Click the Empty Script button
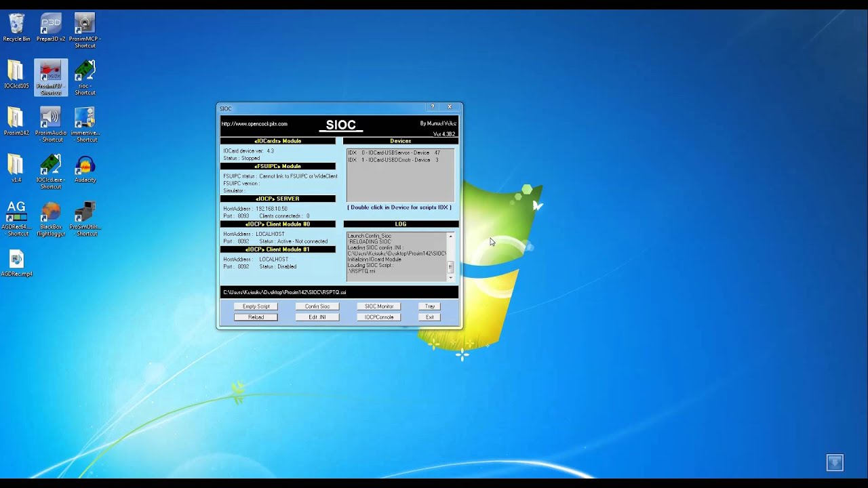868x488 pixels. point(256,306)
